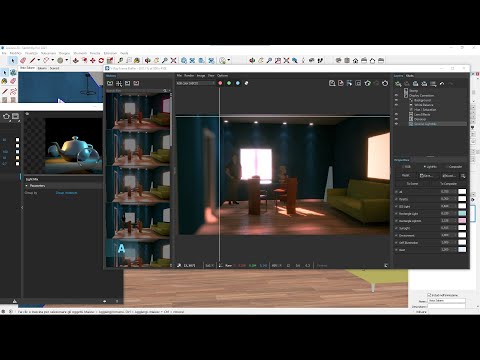Screen dimensions: 480x360
Task: Open the circle tool dropdown arrow
Action: click(x=67, y=60)
